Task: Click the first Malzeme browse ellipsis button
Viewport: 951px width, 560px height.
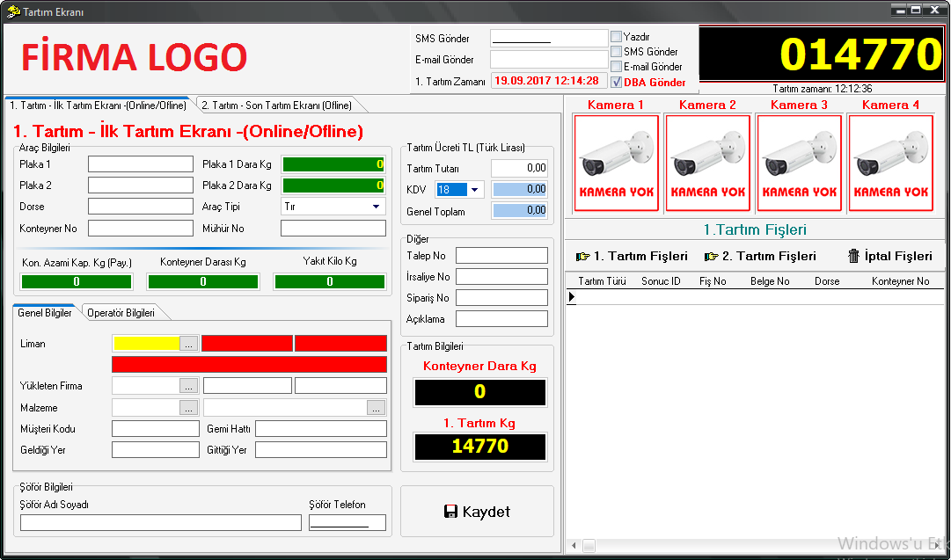Action: 188,408
